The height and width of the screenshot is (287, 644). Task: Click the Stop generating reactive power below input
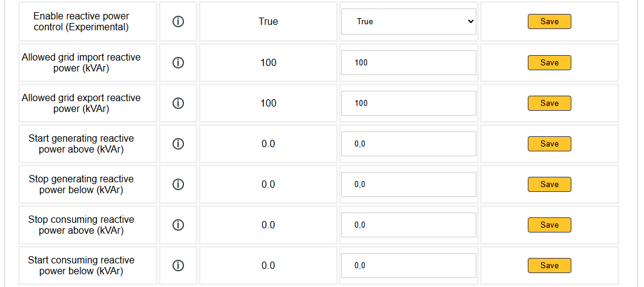409,184
